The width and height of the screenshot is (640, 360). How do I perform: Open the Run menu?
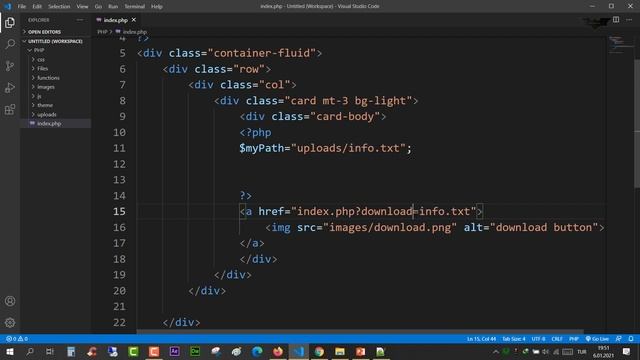click(x=113, y=7)
